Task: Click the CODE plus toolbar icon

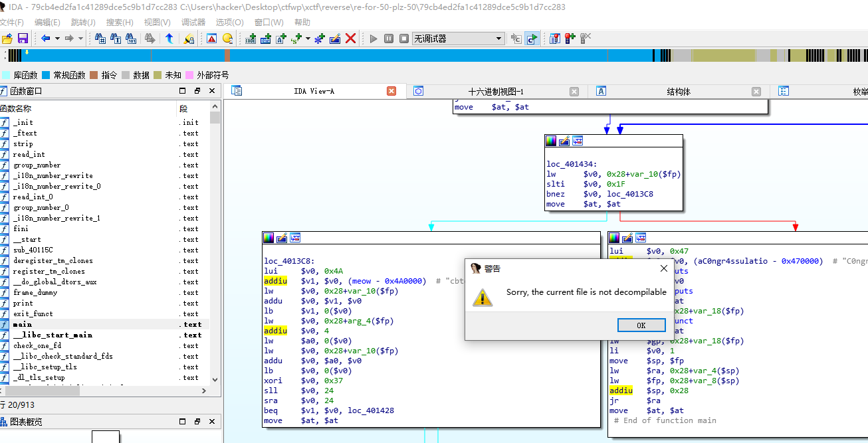Action: [x=251, y=39]
